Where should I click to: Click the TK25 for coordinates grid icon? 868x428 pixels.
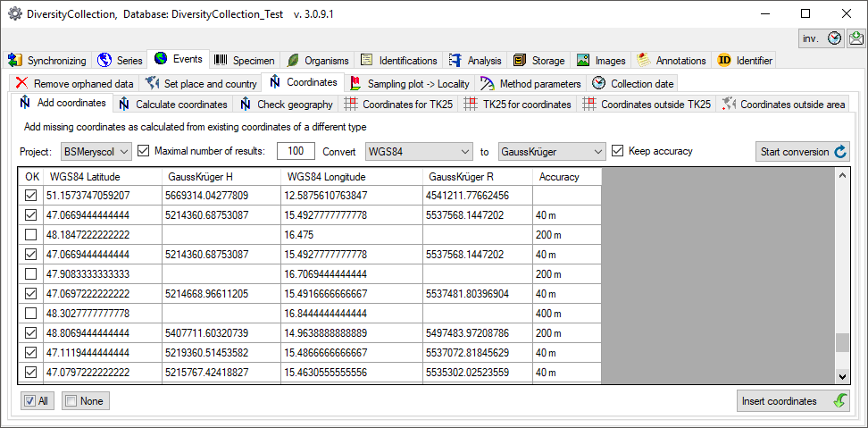(x=471, y=104)
